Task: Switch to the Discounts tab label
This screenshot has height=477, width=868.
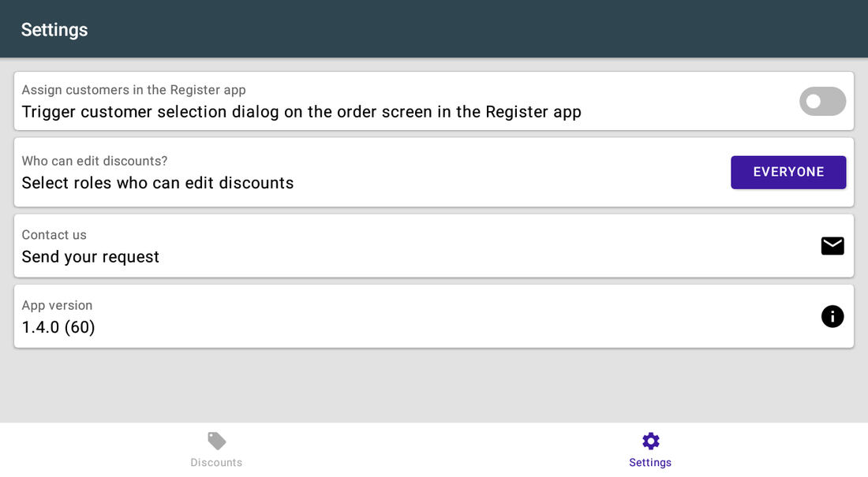Action: point(216,463)
